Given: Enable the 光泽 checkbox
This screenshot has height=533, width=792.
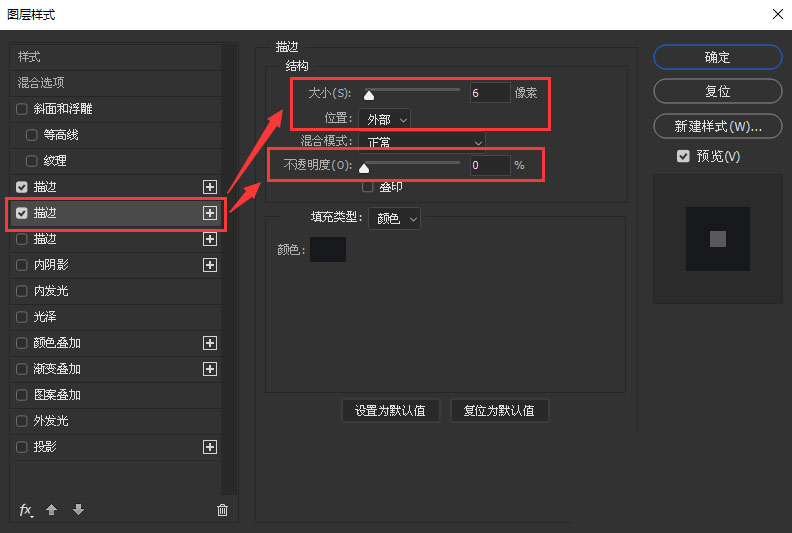Looking at the screenshot, I should click(x=22, y=317).
